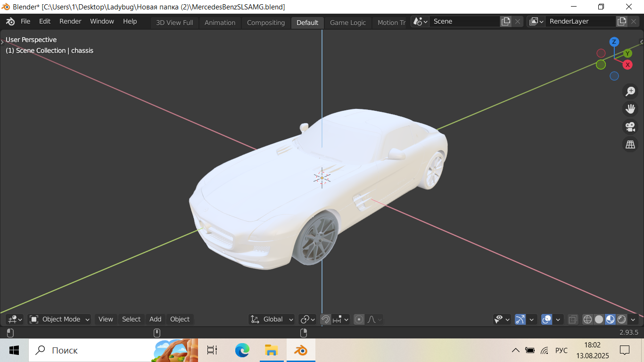Toggle proportional editing

pyautogui.click(x=359, y=320)
